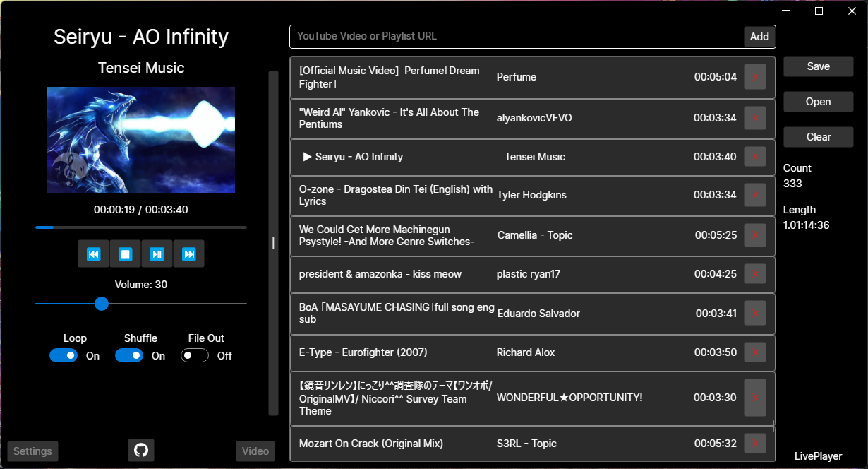Click the album art thumbnail
The height and width of the screenshot is (469, 868).
click(140, 140)
